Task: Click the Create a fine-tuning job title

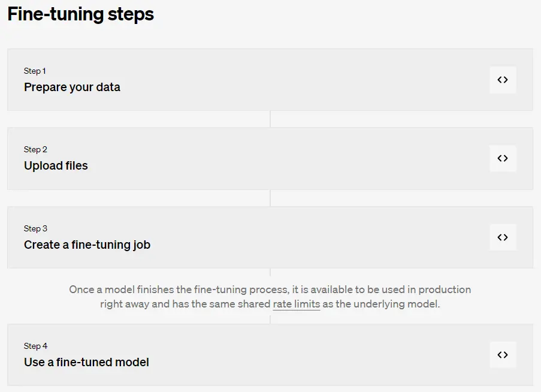Action: coord(87,245)
